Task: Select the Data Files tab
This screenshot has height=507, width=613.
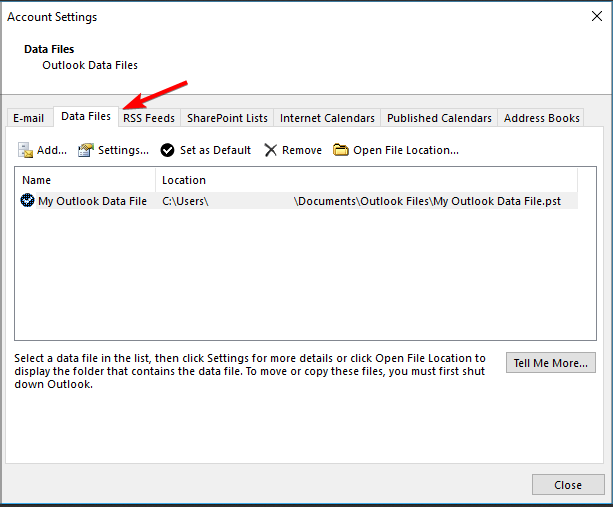Action: tap(86, 116)
